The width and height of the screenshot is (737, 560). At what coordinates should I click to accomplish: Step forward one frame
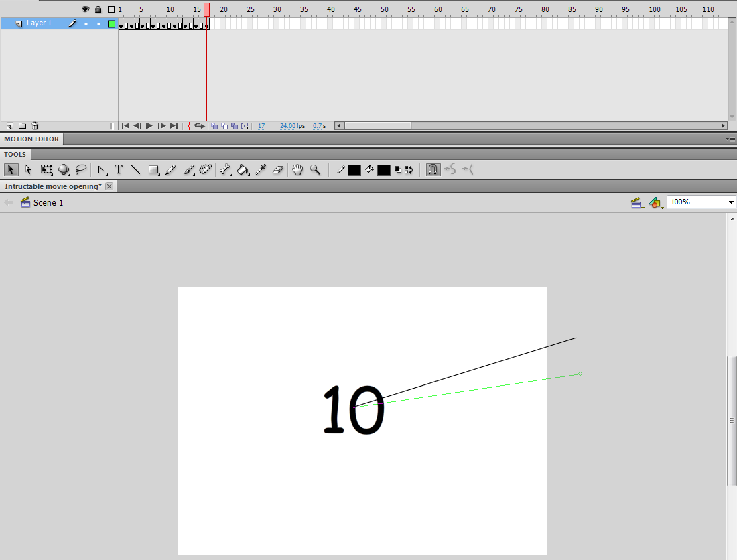click(x=161, y=126)
